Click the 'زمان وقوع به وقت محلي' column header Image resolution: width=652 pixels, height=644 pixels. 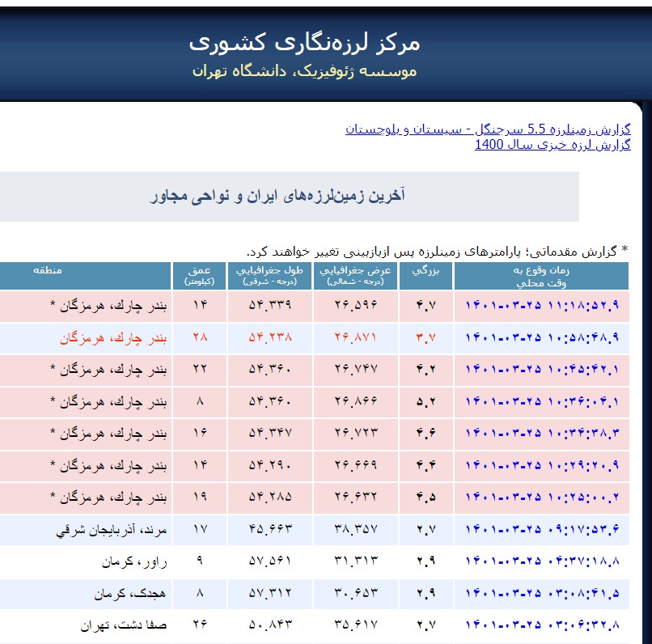click(541, 276)
